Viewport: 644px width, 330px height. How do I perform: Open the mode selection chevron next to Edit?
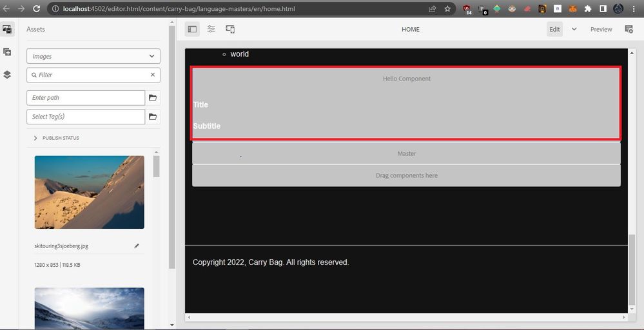click(574, 29)
